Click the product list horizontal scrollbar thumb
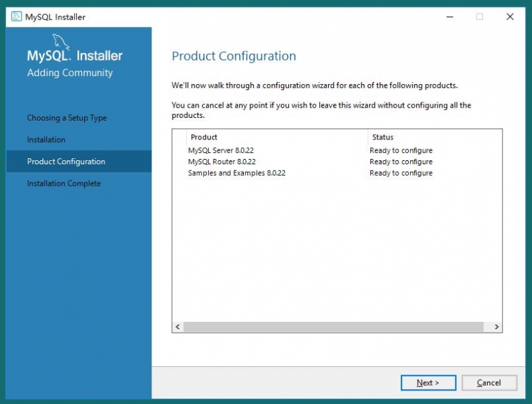The height and width of the screenshot is (404, 532). point(333,327)
